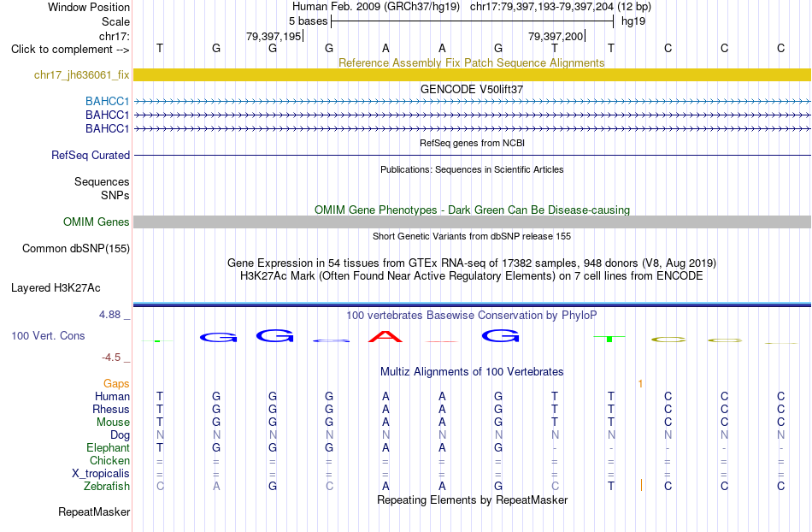Open 'RefSeq genes from NCBI' track title
This screenshot has height=532, width=812.
[472, 143]
